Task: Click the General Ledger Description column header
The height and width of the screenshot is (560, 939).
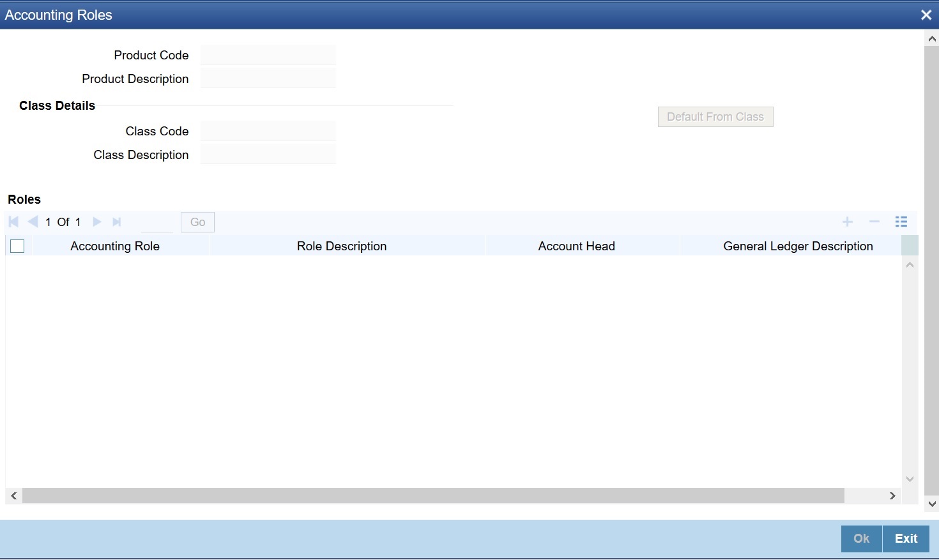Action: point(798,246)
